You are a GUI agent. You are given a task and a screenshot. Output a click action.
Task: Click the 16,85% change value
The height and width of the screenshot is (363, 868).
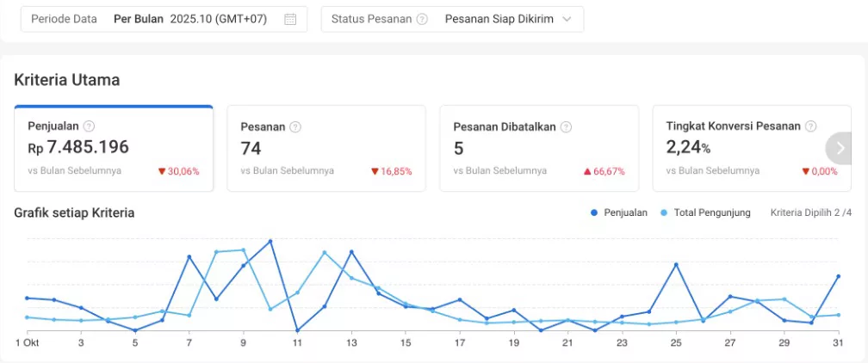(396, 171)
